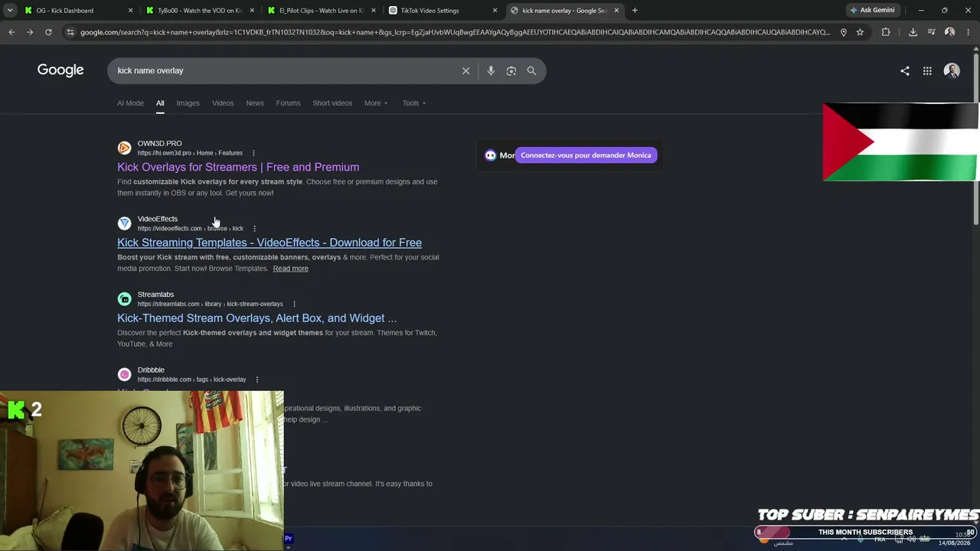980x551 pixels.
Task: Open the Chrome three-dot menu
Action: tap(968, 32)
